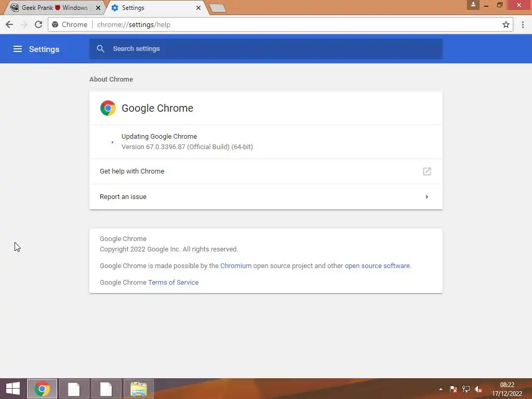Image resolution: width=532 pixels, height=399 pixels.
Task: Open the Chrome three-dot menu
Action: 523,24
